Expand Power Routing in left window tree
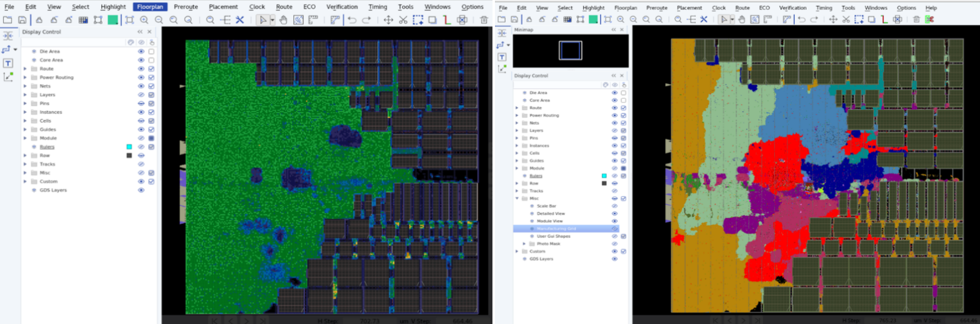 click(25, 78)
